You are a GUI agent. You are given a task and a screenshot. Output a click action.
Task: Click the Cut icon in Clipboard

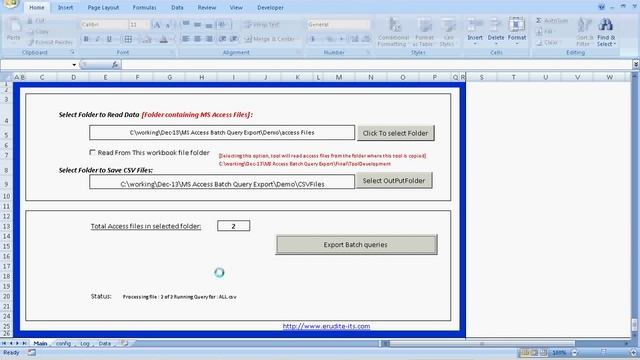(x=30, y=21)
